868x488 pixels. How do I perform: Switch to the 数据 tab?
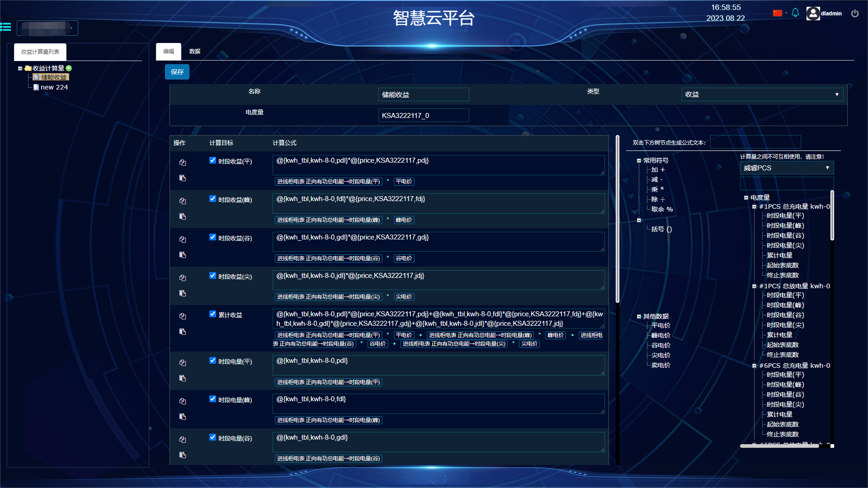[195, 52]
